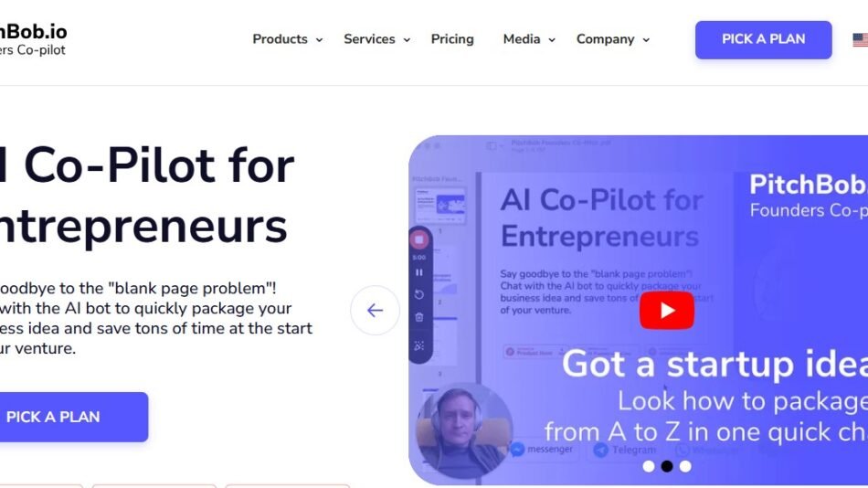Image resolution: width=868 pixels, height=488 pixels.
Task: Click the trash icon in recording toolbar
Action: click(419, 317)
